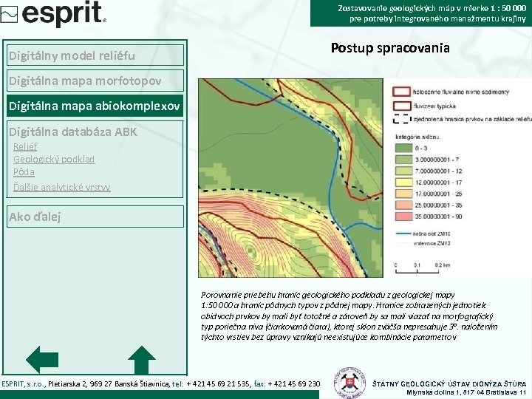Click the 35.0000001 - 90 slope swatch

pyautogui.click(x=403, y=216)
